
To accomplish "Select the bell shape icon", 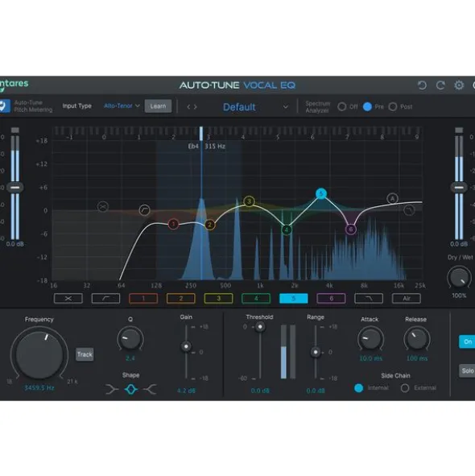I will coord(130,389).
